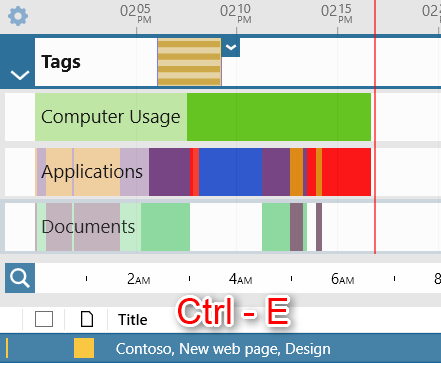Image resolution: width=441 pixels, height=387 pixels.
Task: Collapse the Tags section chevron
Action: [x=20, y=75]
